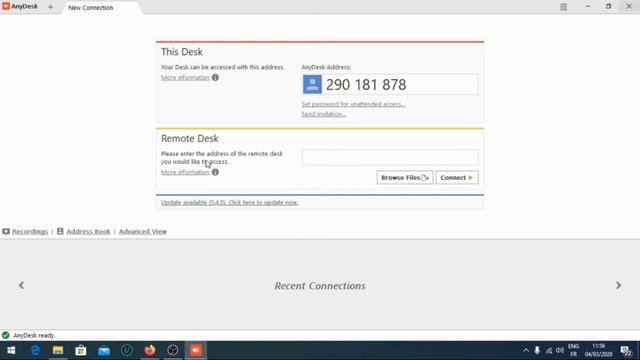Open the Mail app from the taskbar
This screenshot has height=360, width=640.
(x=104, y=351)
